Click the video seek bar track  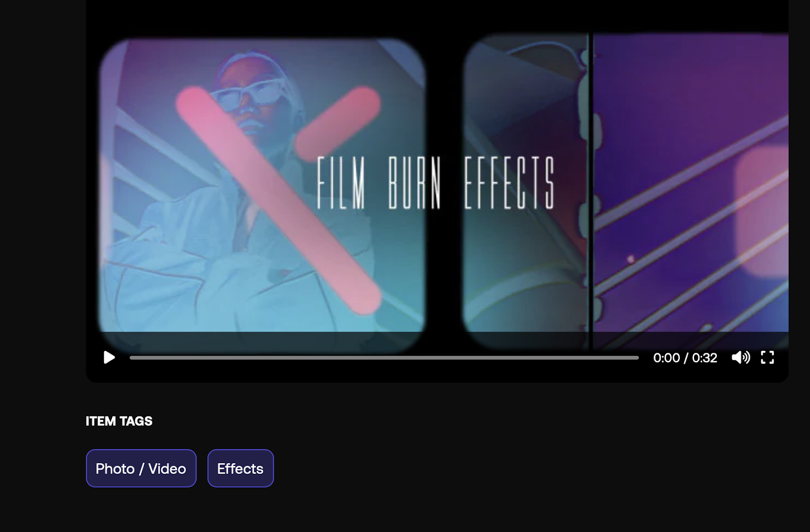pyautogui.click(x=384, y=358)
